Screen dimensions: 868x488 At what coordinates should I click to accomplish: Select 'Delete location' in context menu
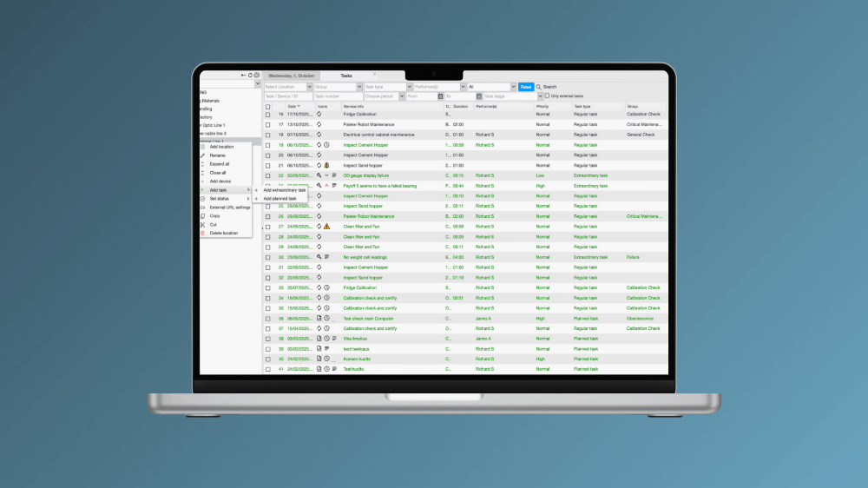223,233
